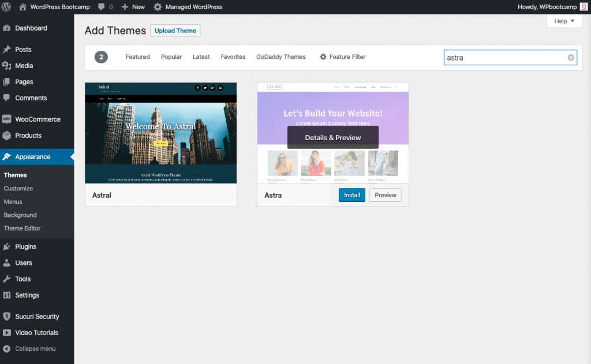591x364 pixels.
Task: Open the comments bubble in admin bar
Action: [x=102, y=7]
